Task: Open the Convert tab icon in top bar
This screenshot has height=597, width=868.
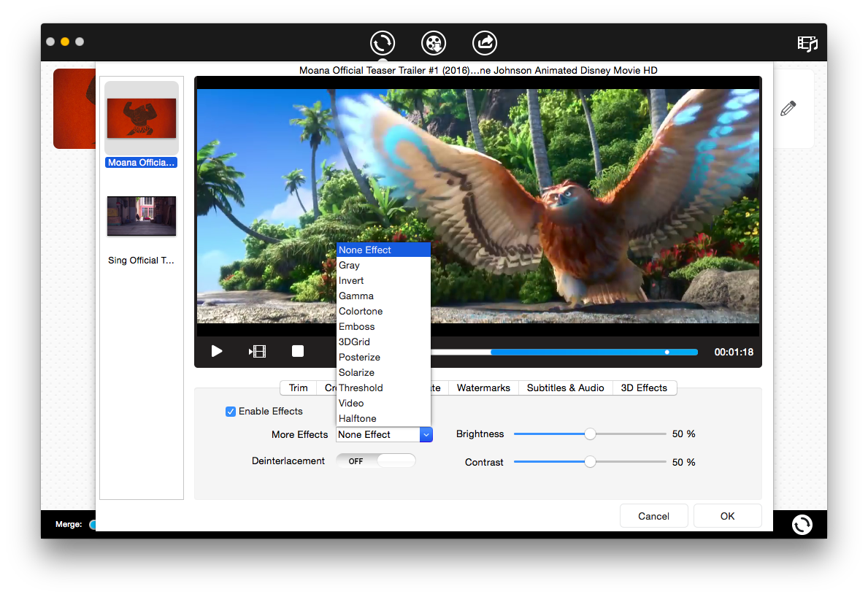Action: [x=383, y=42]
